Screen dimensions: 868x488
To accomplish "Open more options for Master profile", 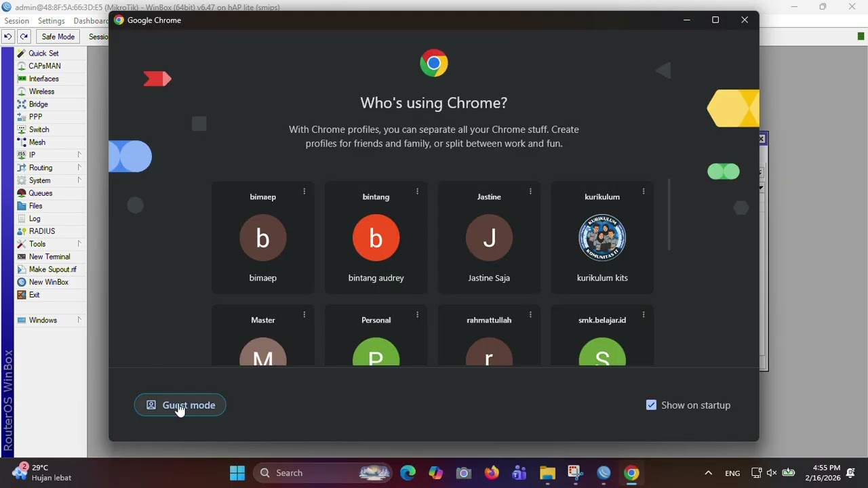I will [x=304, y=314].
